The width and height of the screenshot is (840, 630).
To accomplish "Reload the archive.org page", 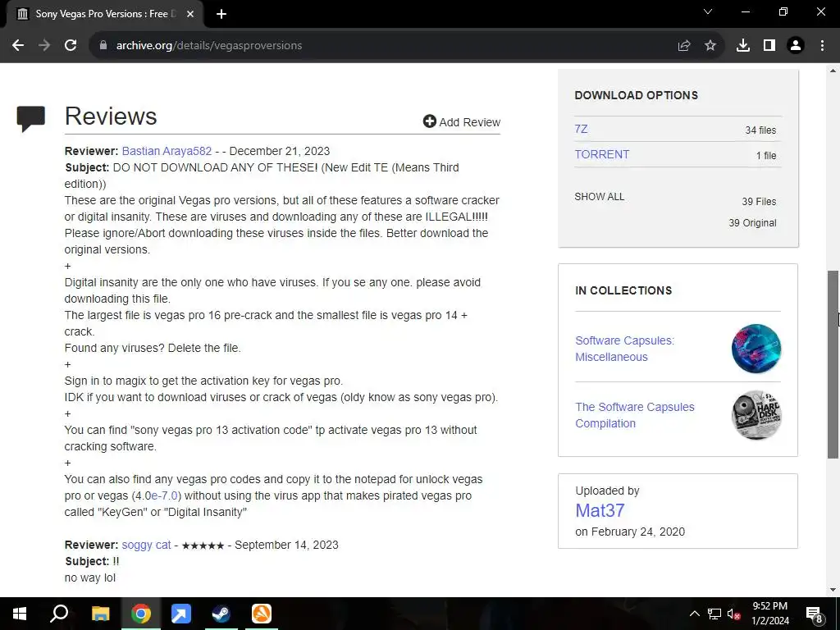I will click(x=71, y=46).
